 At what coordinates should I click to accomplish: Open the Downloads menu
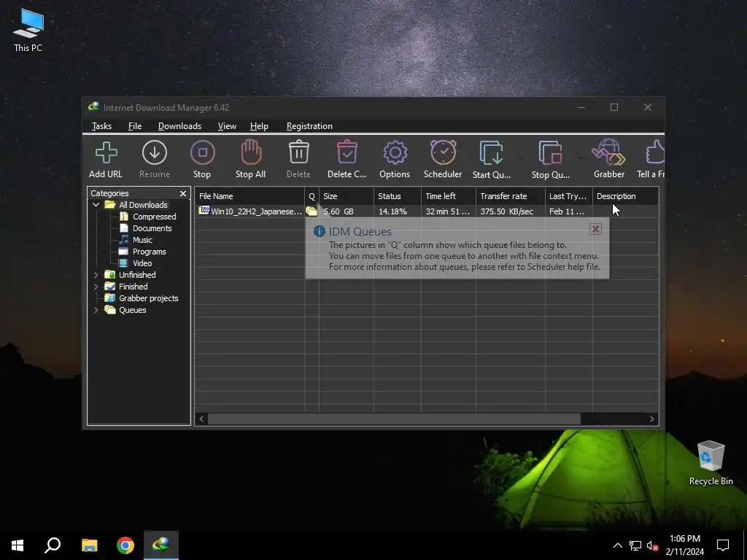pyautogui.click(x=179, y=126)
